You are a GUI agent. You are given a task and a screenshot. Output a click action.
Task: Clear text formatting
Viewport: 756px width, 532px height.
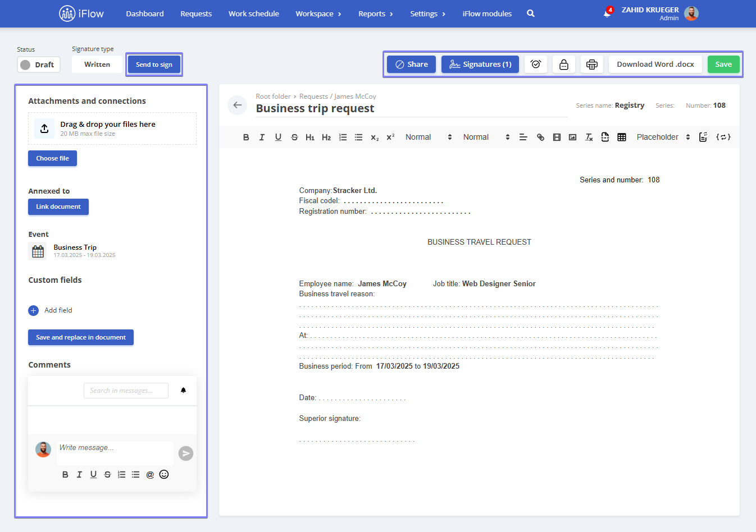(589, 137)
